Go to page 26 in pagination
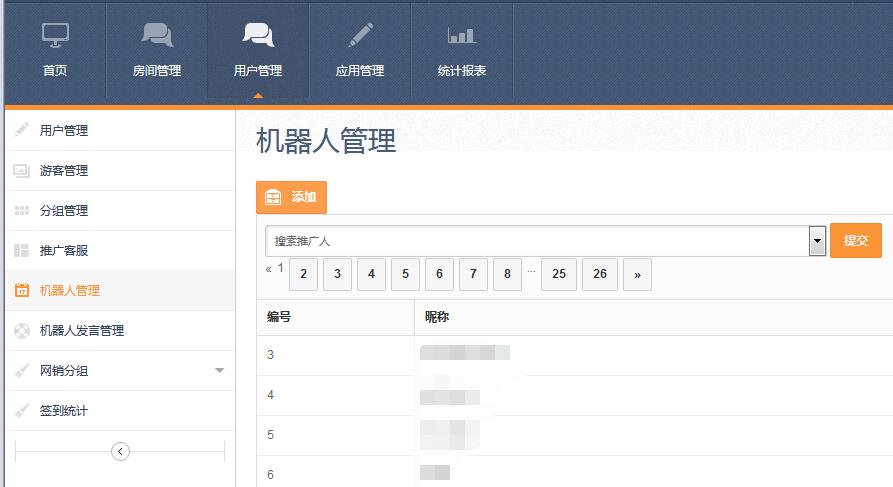The height and width of the screenshot is (487, 893). 600,274
